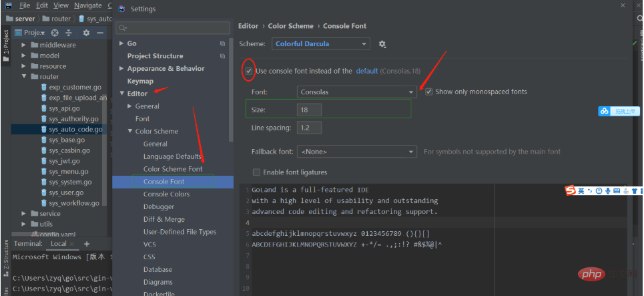Click the default font link
This screenshot has width=644, height=296.
pyautogui.click(x=367, y=71)
